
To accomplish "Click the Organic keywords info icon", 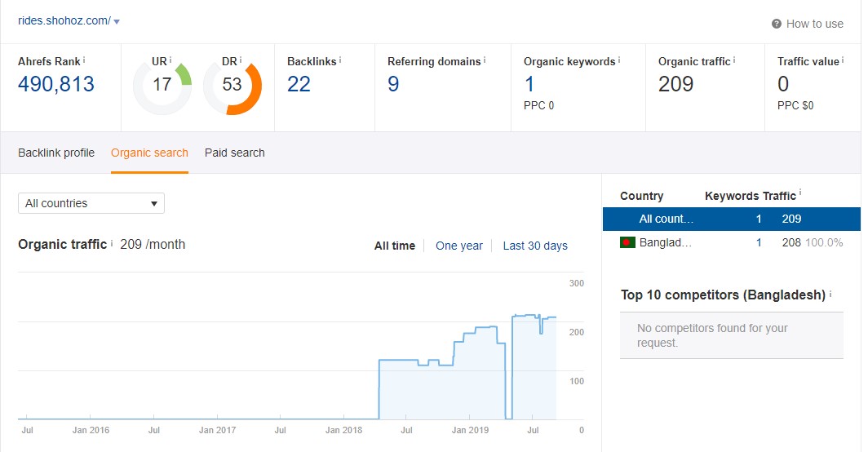I will (619, 60).
